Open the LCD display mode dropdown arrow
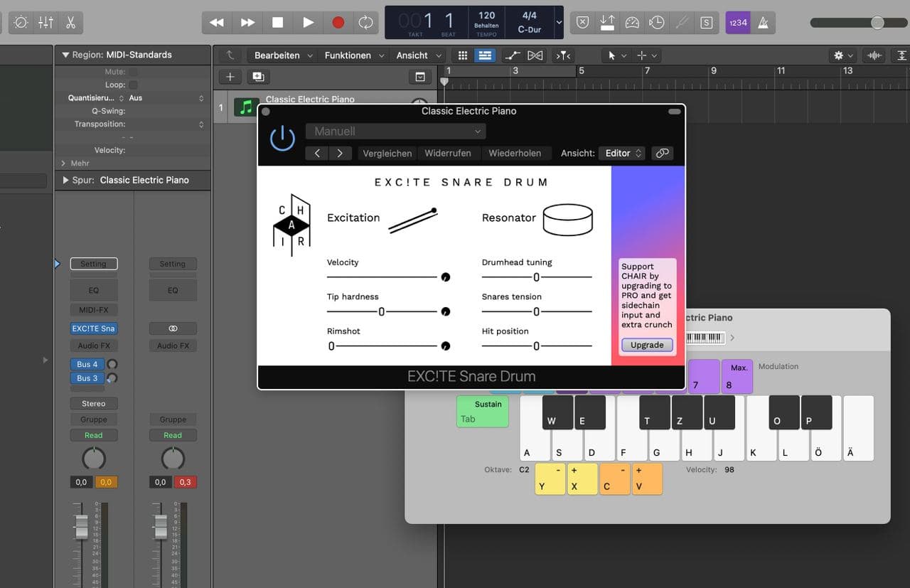 tap(559, 23)
